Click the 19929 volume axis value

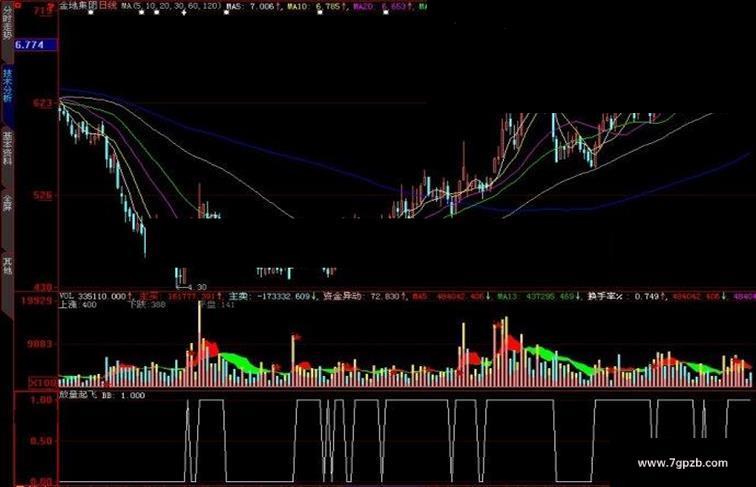36,301
